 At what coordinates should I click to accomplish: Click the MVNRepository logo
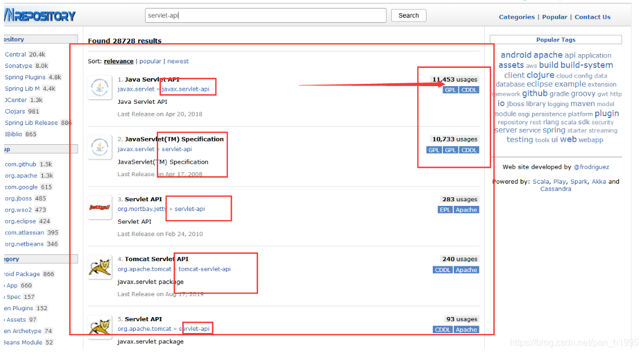click(40, 15)
